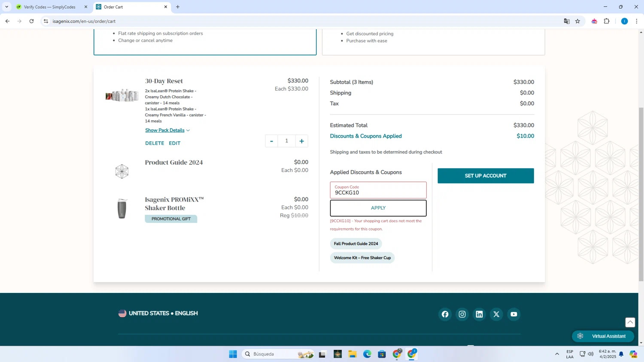Open Isagenix YouTube channel icon
The image size is (644, 362).
(513, 314)
